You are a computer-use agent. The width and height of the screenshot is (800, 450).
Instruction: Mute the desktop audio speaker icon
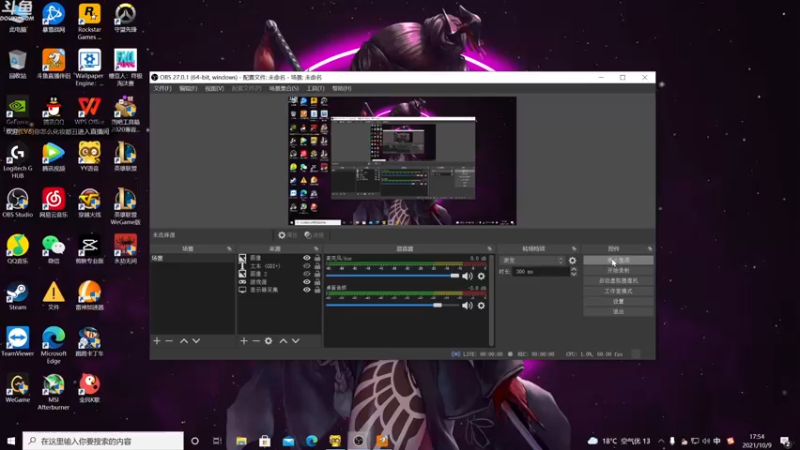467,306
